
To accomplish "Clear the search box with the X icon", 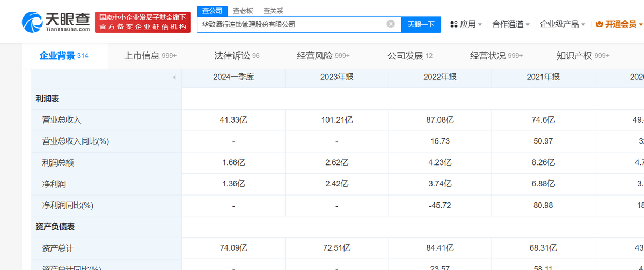I will 391,24.
